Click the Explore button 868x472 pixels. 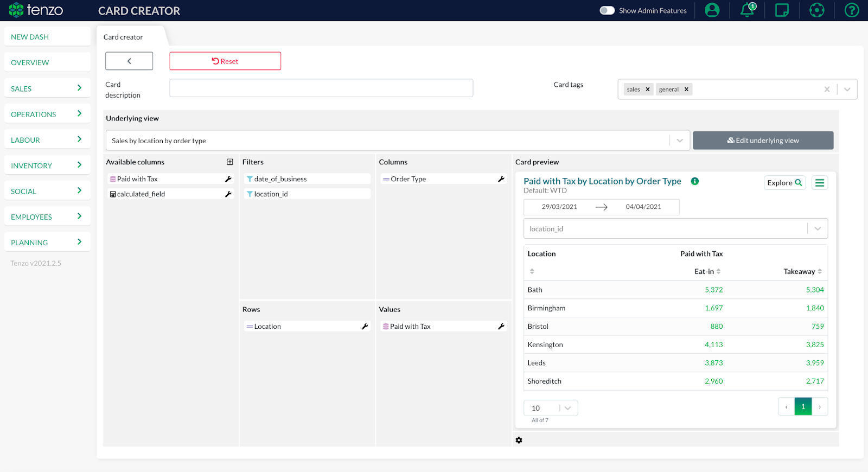[x=784, y=183]
